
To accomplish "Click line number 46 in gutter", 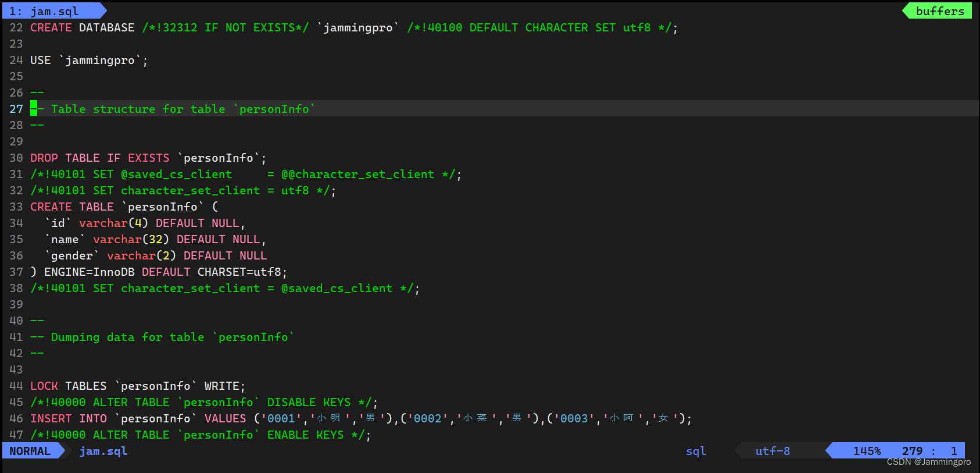I will (16, 418).
